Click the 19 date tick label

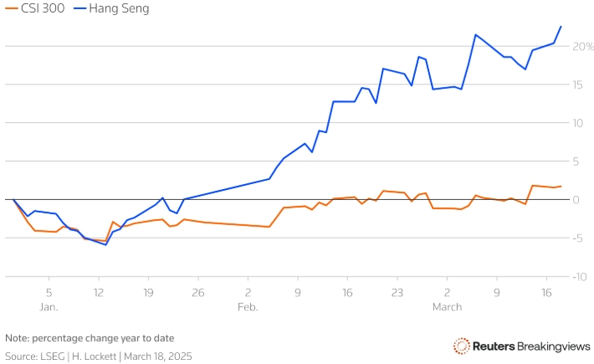coord(148,293)
